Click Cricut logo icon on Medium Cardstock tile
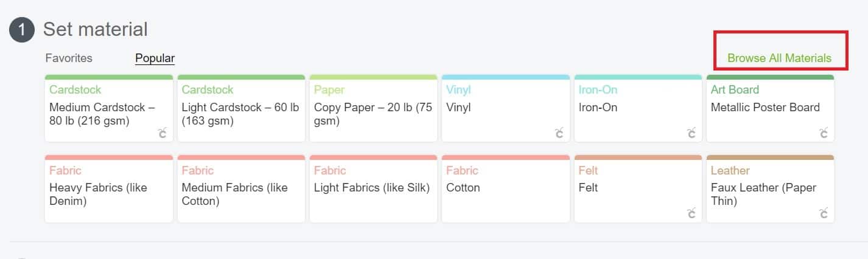868x259 pixels. click(x=163, y=133)
